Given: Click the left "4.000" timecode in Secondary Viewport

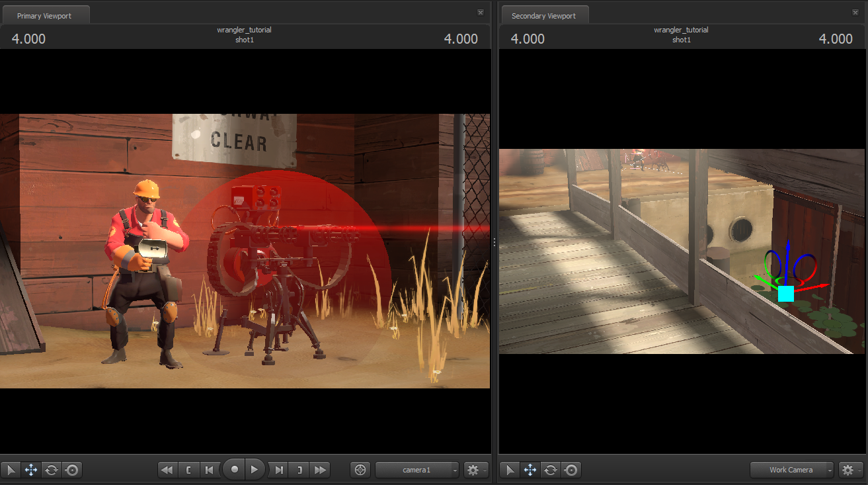Looking at the screenshot, I should [528, 38].
